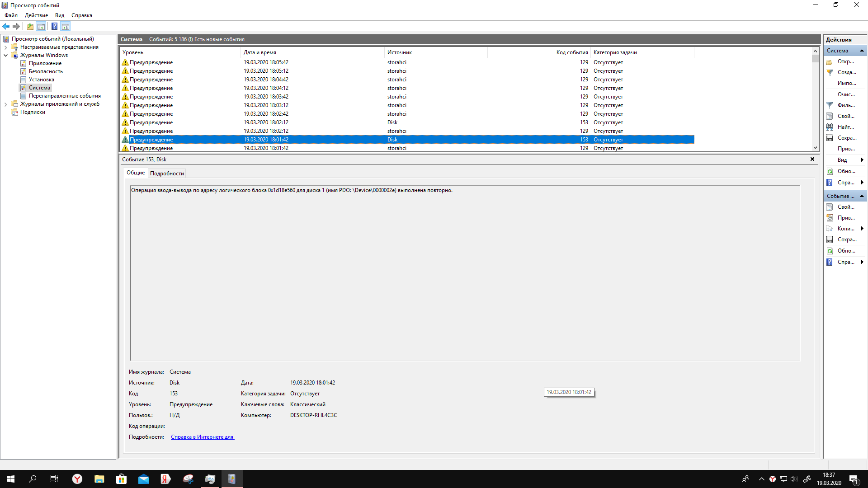This screenshot has width=868, height=488.
Task: Open the notification center icon in system tray
Action: (854, 479)
